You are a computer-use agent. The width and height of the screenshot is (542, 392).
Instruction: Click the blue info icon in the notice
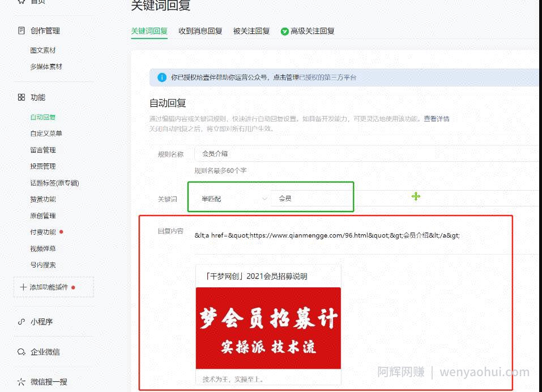[x=162, y=77]
